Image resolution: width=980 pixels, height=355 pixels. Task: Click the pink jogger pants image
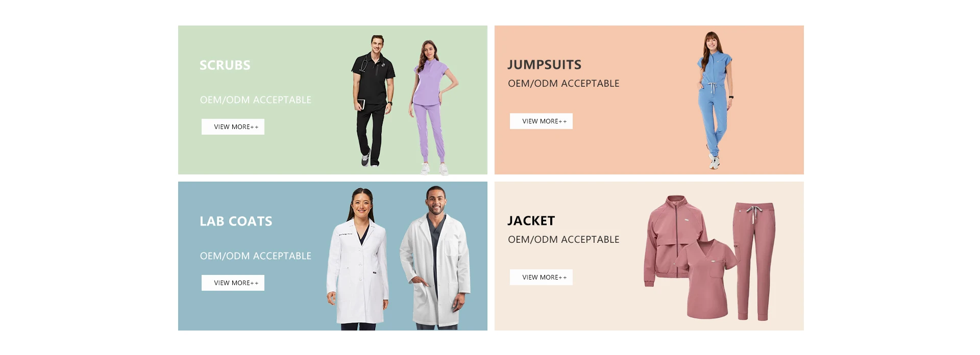754,261
